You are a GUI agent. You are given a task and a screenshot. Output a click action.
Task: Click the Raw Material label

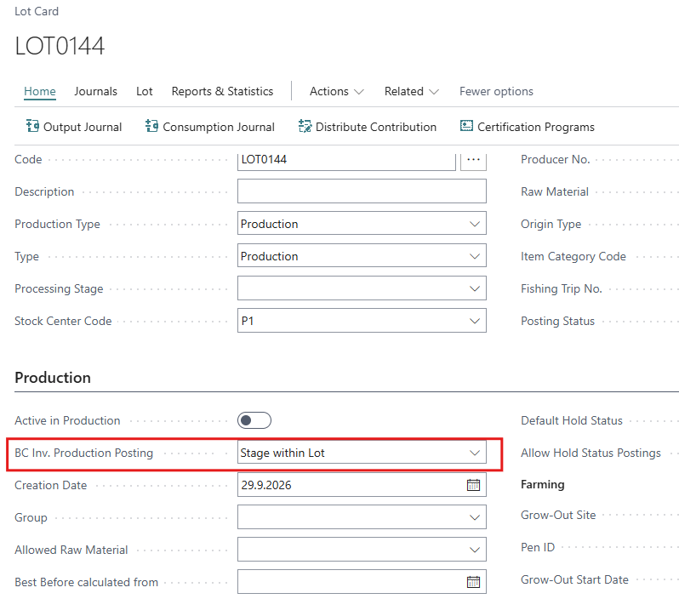coord(555,191)
